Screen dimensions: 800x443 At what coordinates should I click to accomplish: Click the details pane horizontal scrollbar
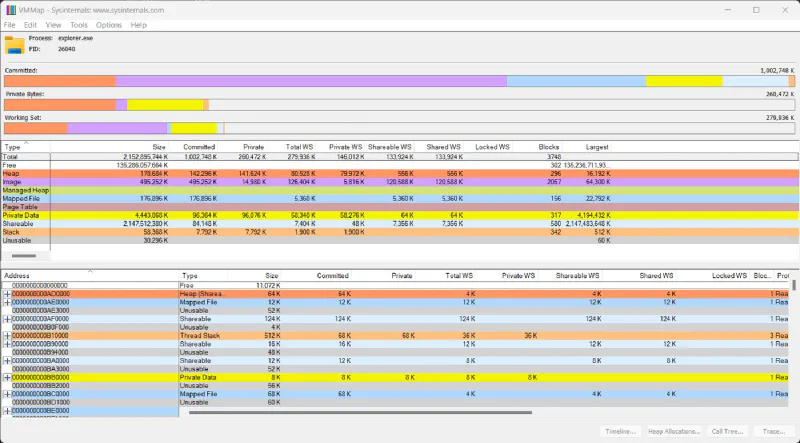[360, 412]
